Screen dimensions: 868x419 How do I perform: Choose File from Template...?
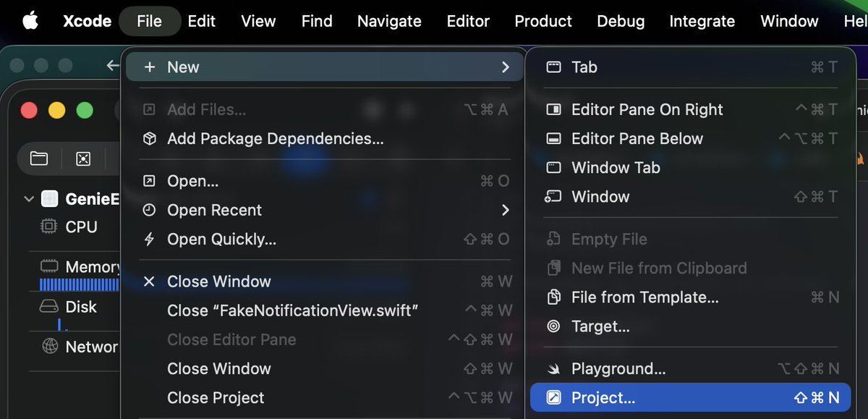coord(691,297)
